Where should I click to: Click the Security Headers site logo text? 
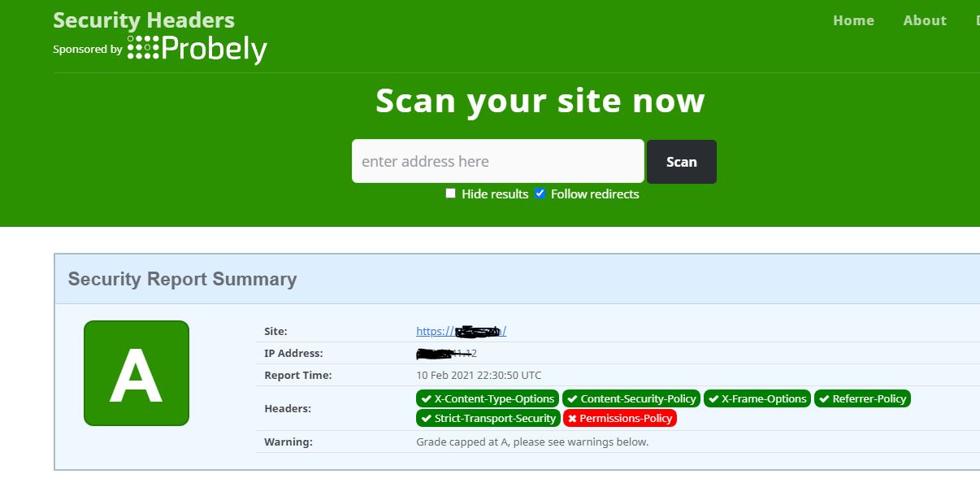tap(143, 20)
